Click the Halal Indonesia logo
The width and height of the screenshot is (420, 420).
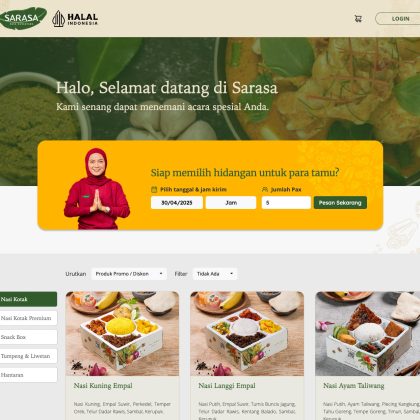[x=75, y=19]
